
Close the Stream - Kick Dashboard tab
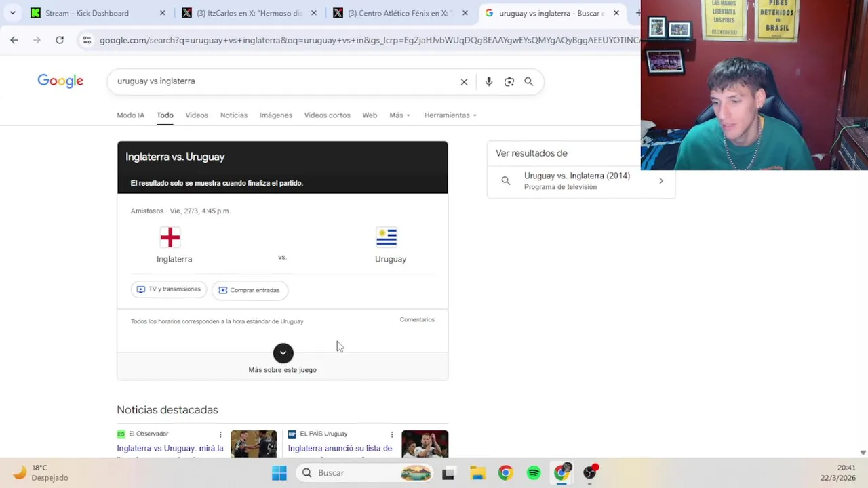pyautogui.click(x=162, y=13)
